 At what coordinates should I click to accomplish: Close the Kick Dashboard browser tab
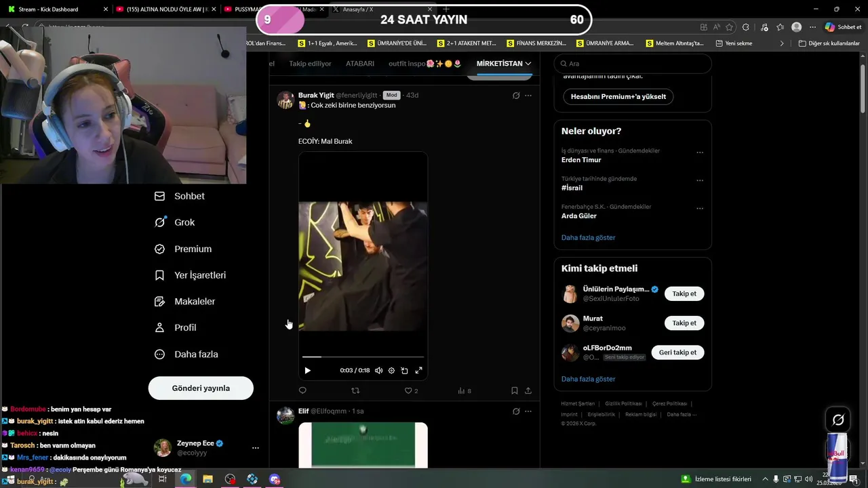[x=105, y=9]
